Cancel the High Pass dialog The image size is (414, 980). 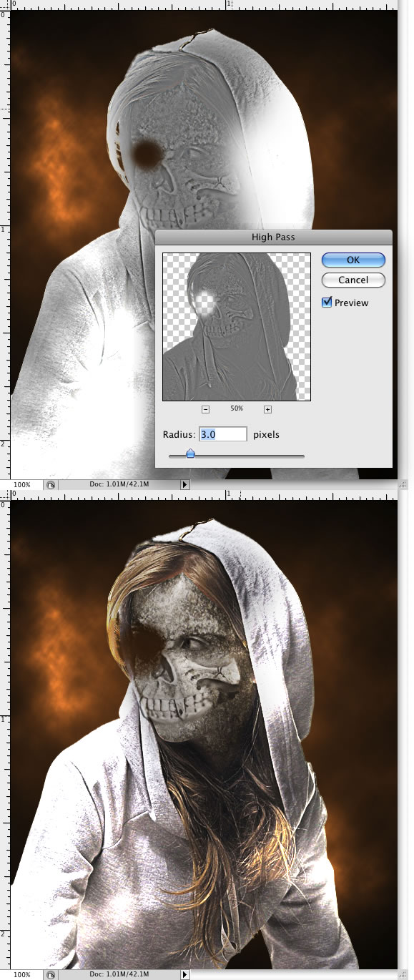pyautogui.click(x=353, y=280)
